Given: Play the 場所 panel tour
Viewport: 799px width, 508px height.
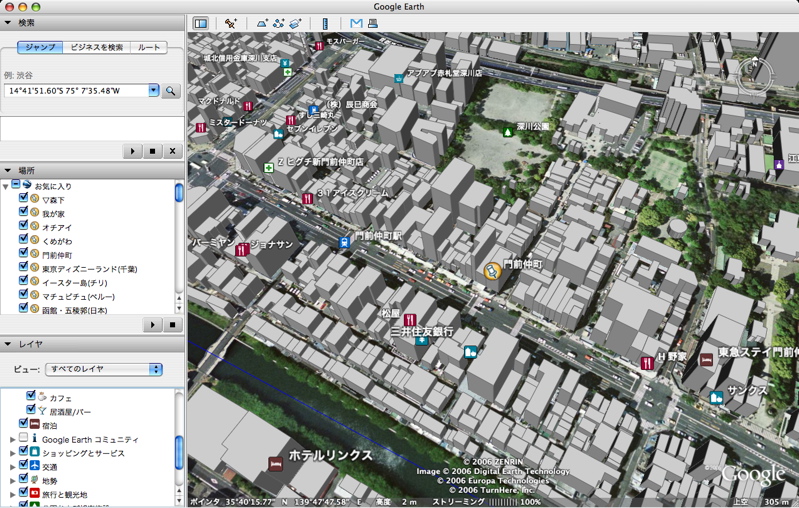Looking at the screenshot, I should point(152,325).
